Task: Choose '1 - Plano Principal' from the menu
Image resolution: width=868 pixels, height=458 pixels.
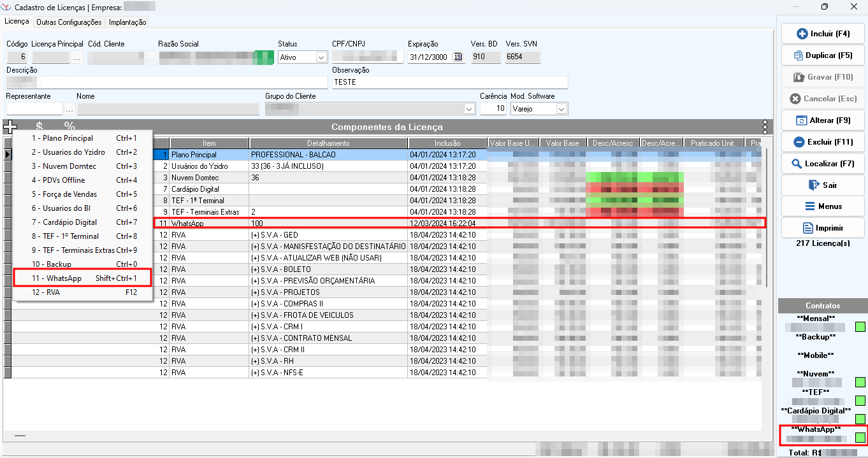Action: coord(83,138)
